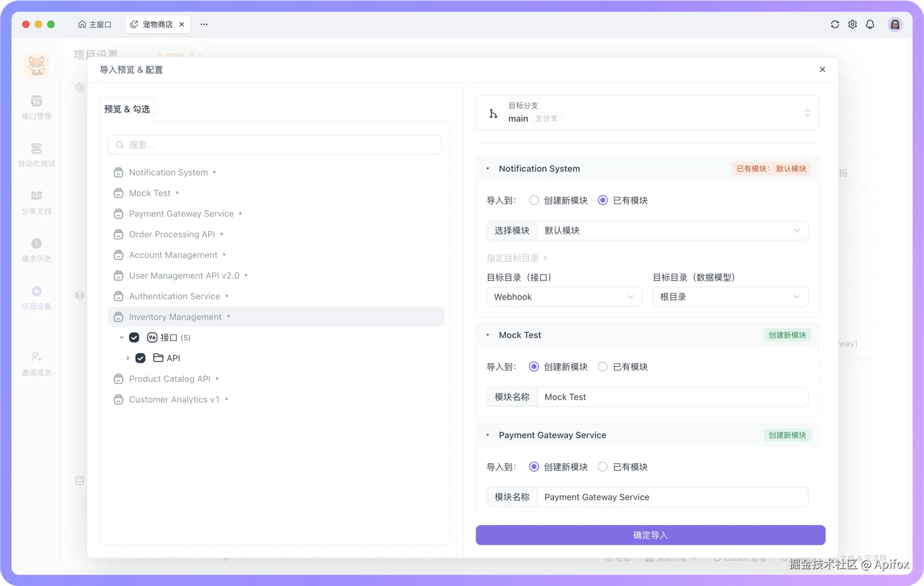
Task: Open 接口管理 in the sidebar
Action: point(37,107)
